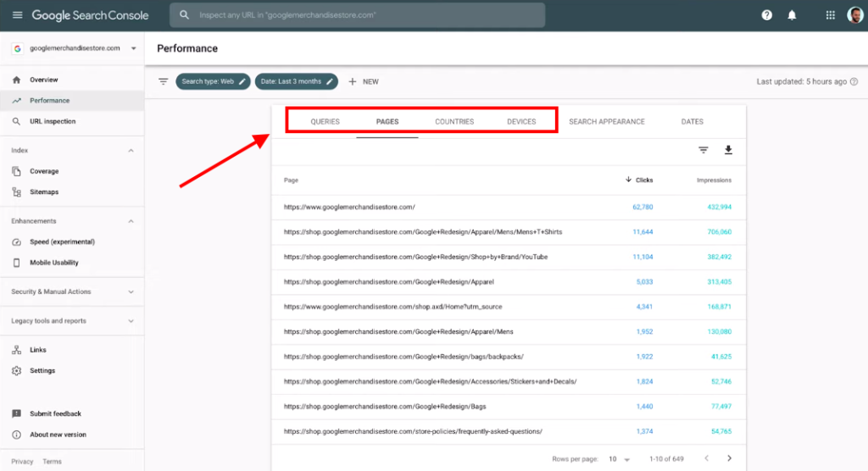The width and height of the screenshot is (868, 471).
Task: Click the filter icon beside Search type
Action: (x=164, y=81)
